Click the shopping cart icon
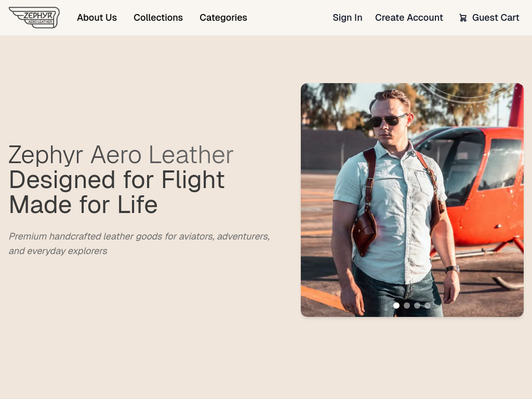This screenshot has height=399, width=532. pyautogui.click(x=463, y=18)
